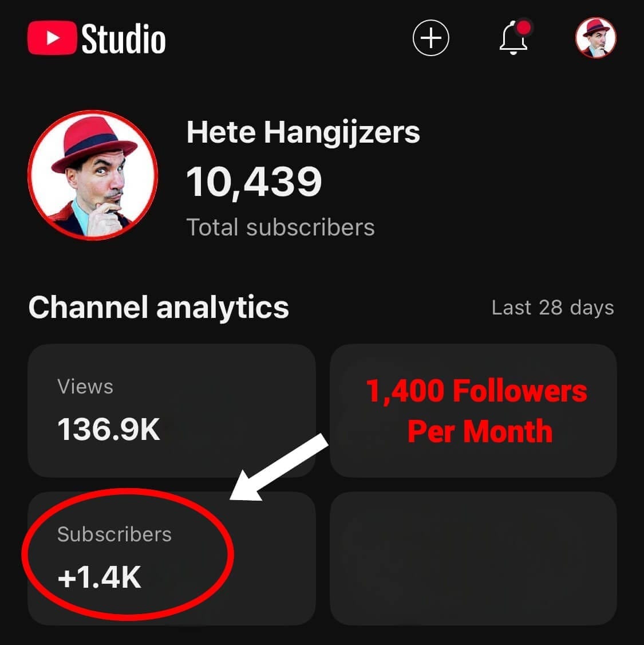Open the account avatar in header
The width and height of the screenshot is (644, 645).
click(595, 38)
